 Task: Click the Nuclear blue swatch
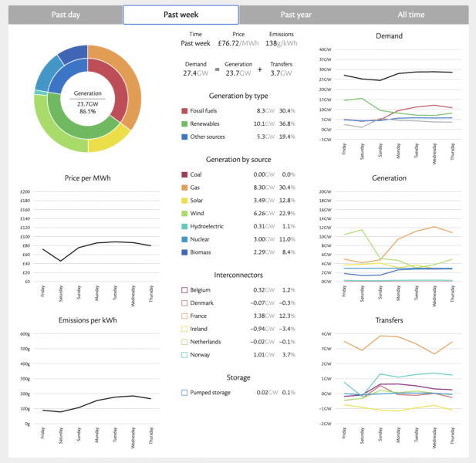click(184, 239)
